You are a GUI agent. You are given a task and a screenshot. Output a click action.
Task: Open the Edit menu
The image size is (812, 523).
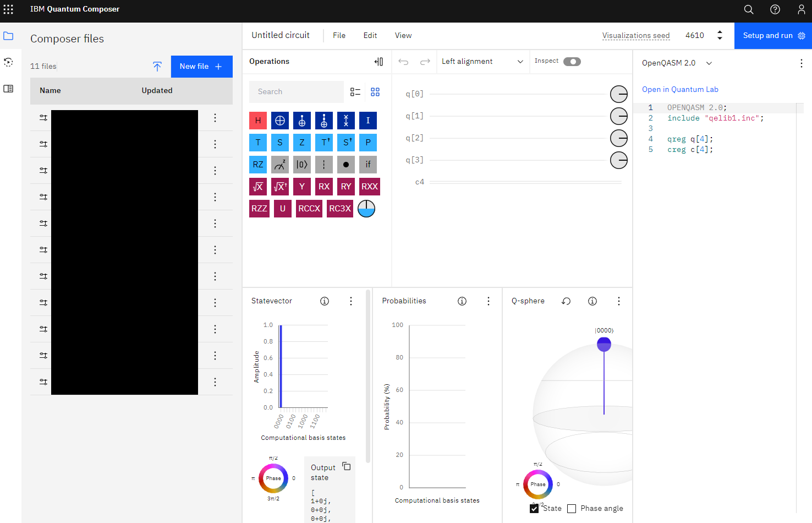tap(370, 36)
